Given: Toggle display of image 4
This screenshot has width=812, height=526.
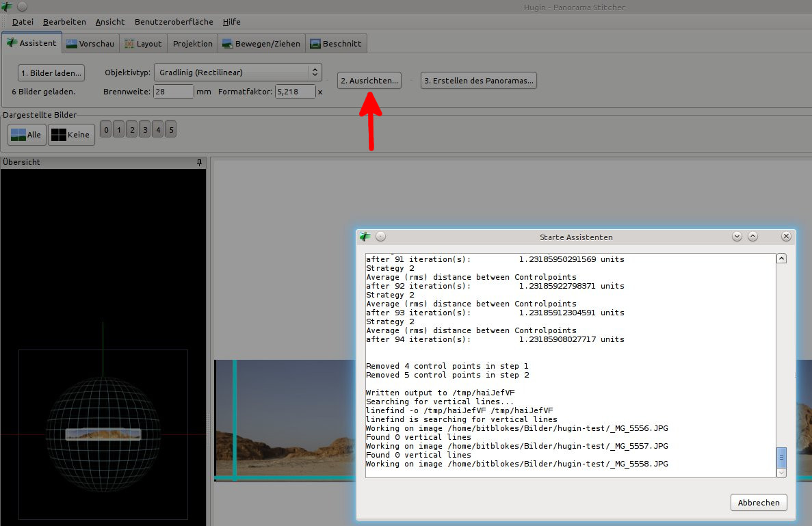Looking at the screenshot, I should [158, 129].
